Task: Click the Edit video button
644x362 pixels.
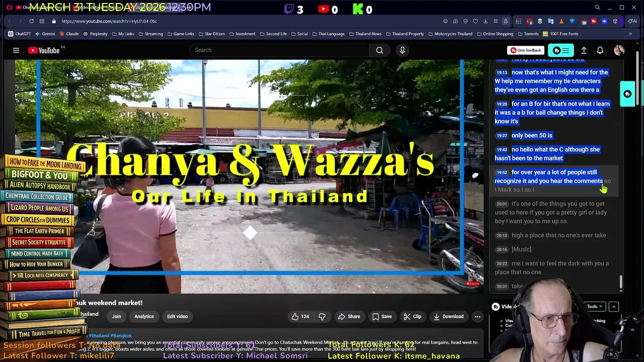Action: pyautogui.click(x=177, y=317)
